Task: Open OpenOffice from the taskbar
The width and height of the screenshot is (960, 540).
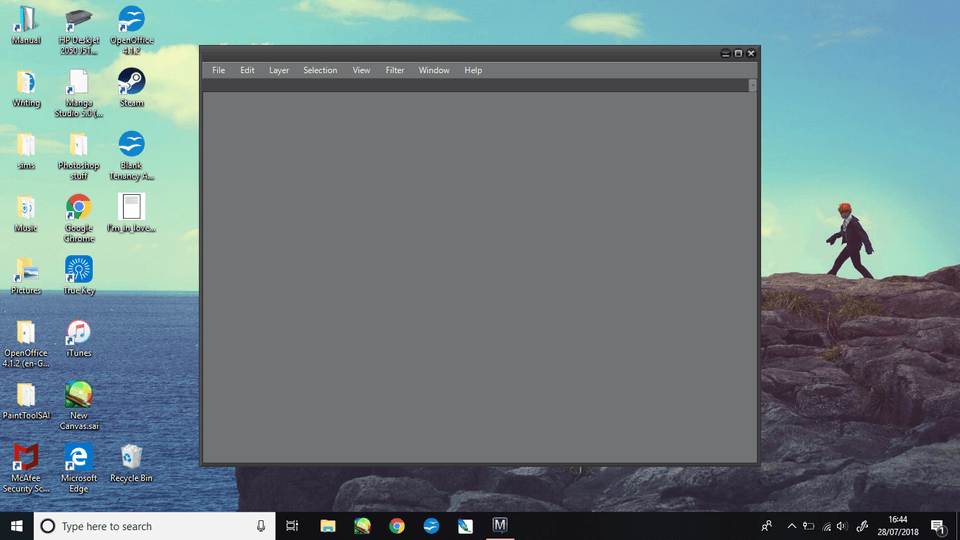Action: tap(431, 526)
